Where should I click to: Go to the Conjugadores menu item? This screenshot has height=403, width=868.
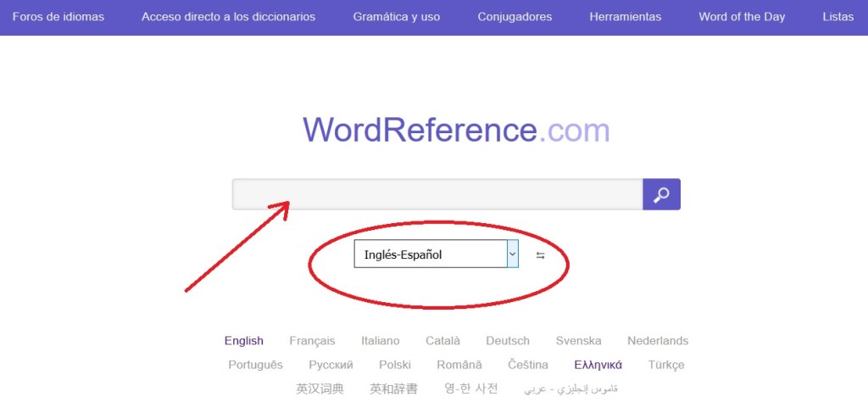click(x=515, y=17)
